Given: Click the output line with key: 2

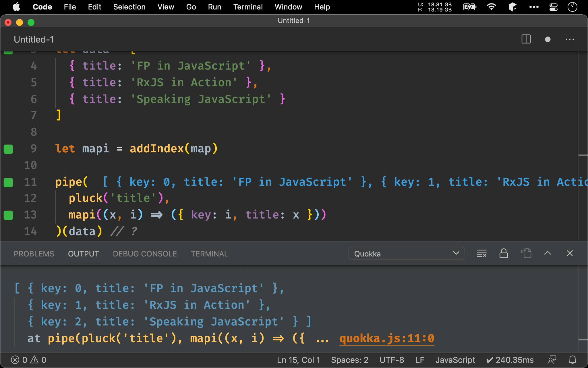Looking at the screenshot, I should 169,322.
